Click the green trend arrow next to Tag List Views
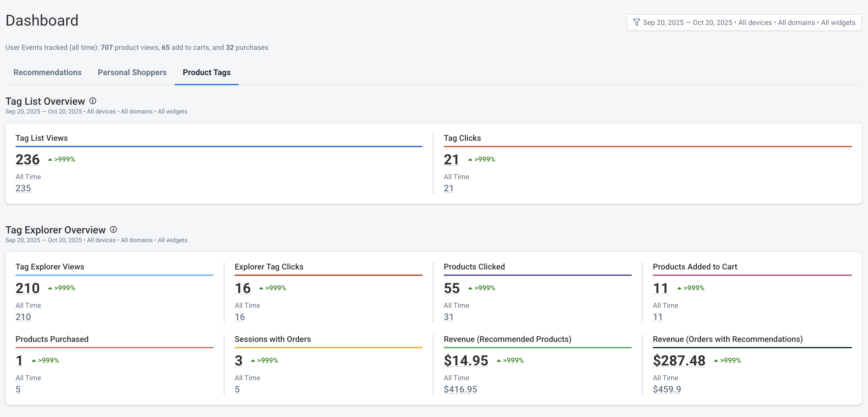The width and height of the screenshot is (868, 417). pyautogui.click(x=50, y=159)
